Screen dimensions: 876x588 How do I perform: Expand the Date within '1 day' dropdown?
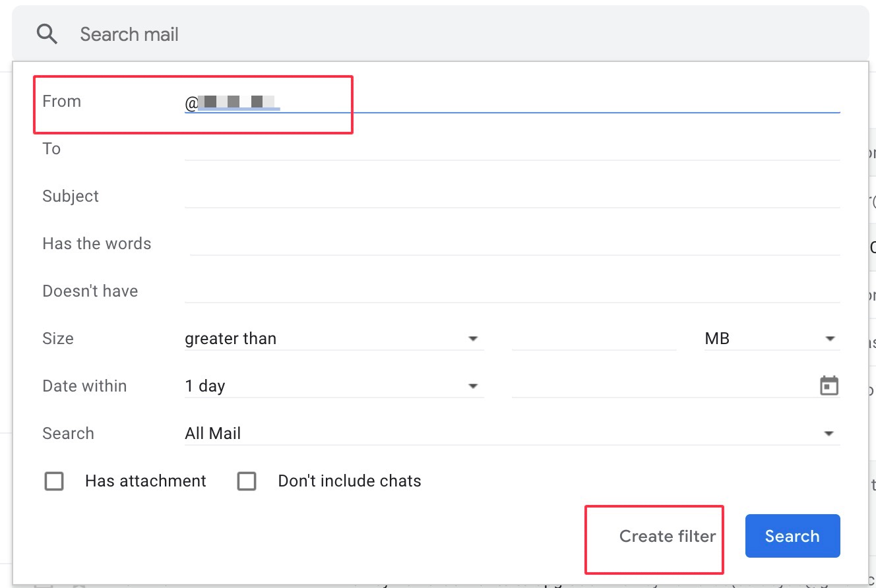tap(334, 386)
